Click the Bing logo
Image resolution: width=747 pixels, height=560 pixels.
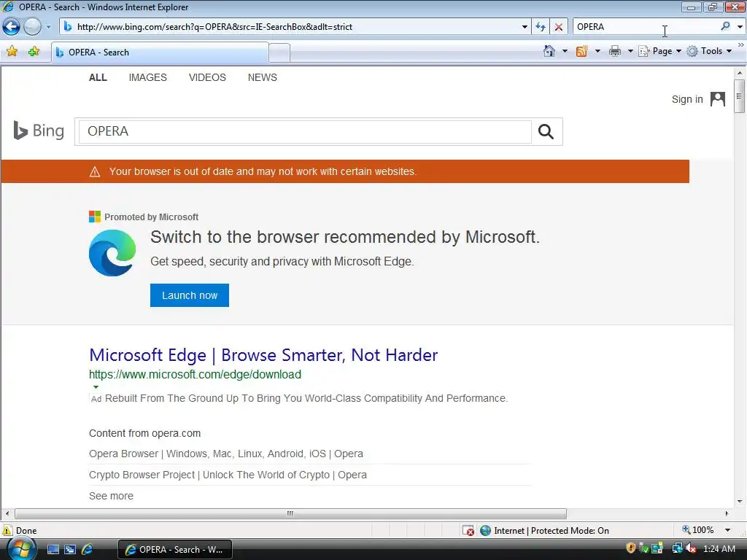tap(39, 131)
